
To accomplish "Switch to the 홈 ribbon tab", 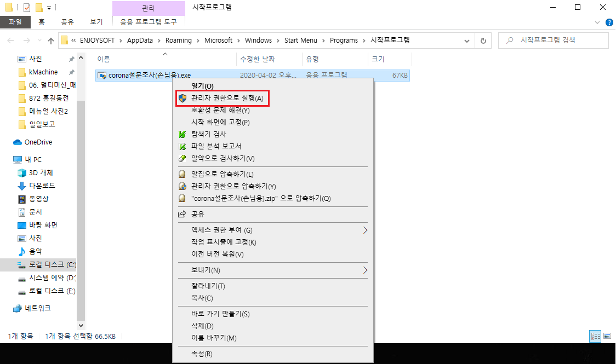I will pos(42,22).
